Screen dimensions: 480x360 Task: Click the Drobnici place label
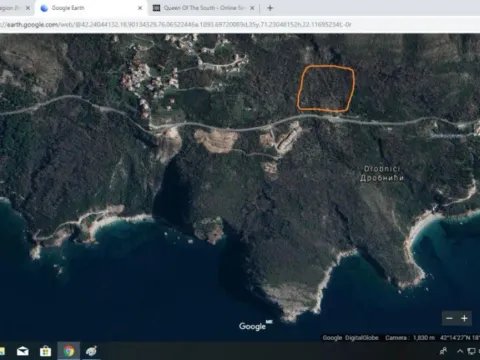pyautogui.click(x=382, y=173)
